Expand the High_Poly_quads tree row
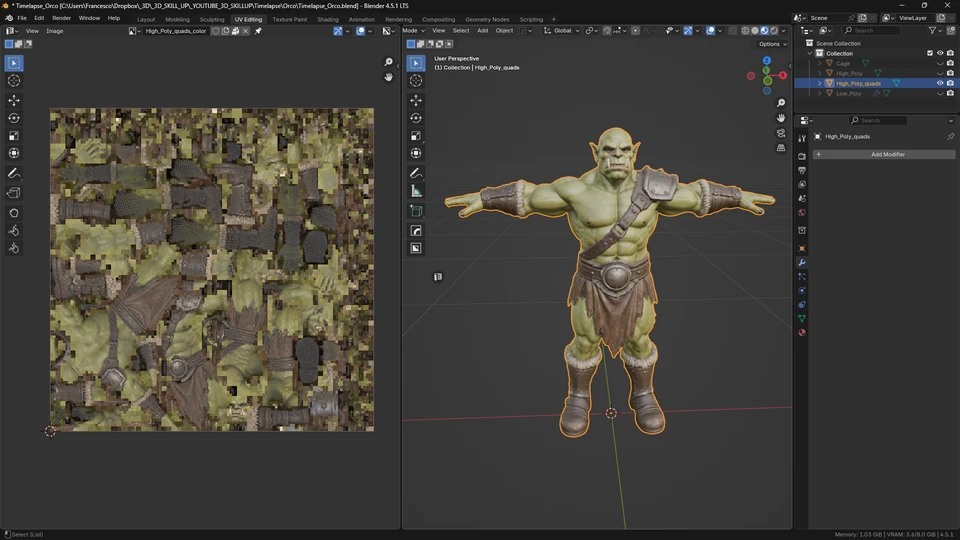This screenshot has height=540, width=960. tap(820, 83)
